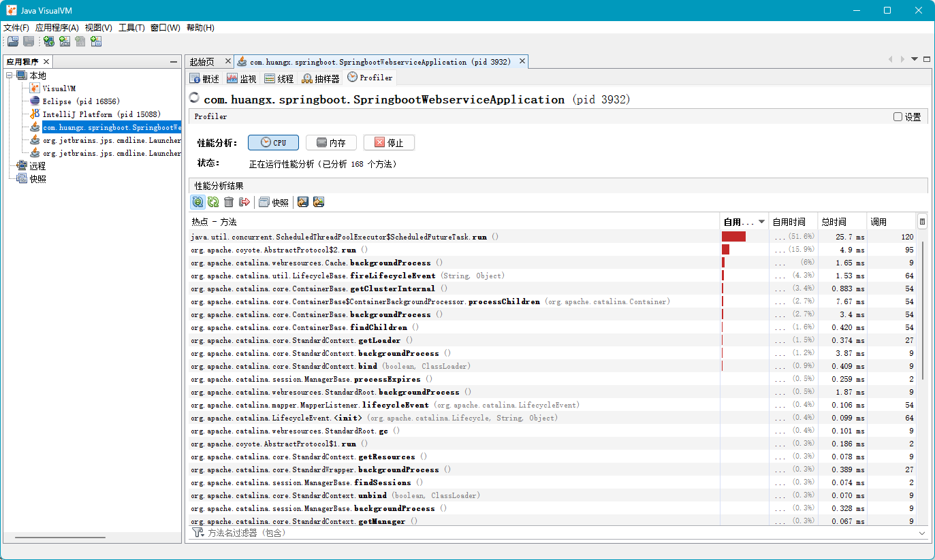
Task: Switch to the 概述 tab
Action: pyautogui.click(x=204, y=79)
